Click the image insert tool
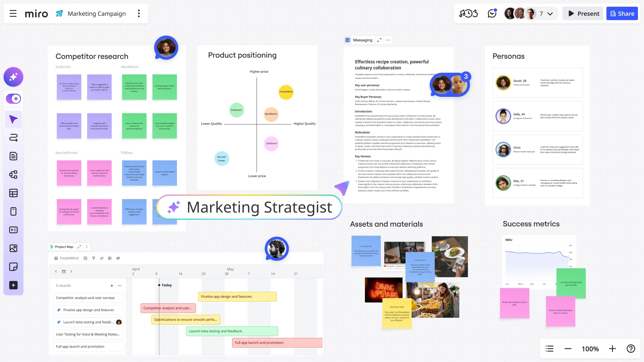 pyautogui.click(x=13, y=248)
